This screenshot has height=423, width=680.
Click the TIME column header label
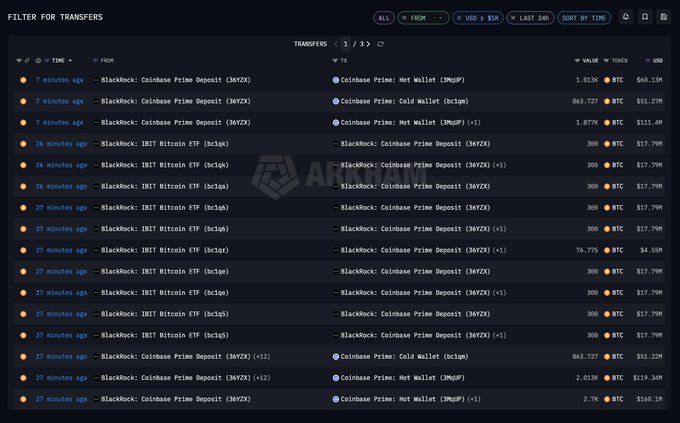tap(58, 60)
